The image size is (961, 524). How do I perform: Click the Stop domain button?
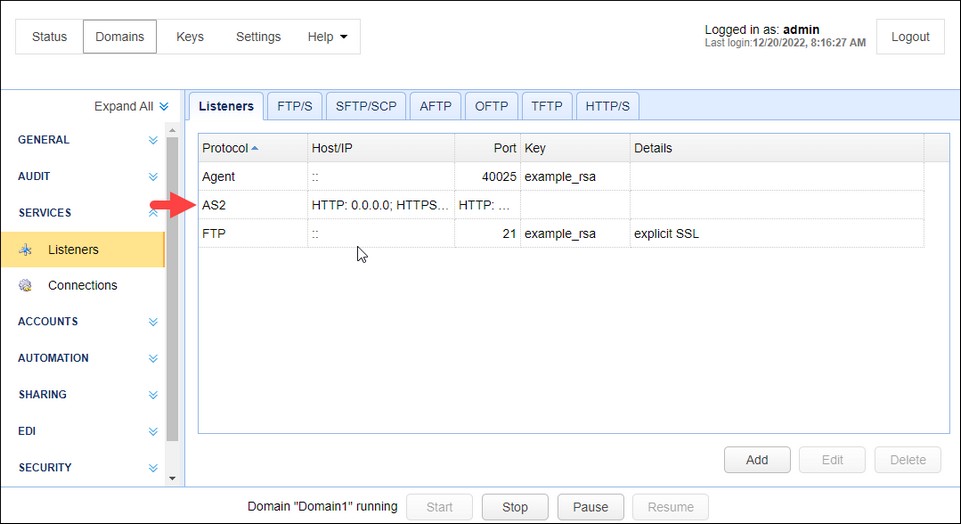tap(515, 507)
